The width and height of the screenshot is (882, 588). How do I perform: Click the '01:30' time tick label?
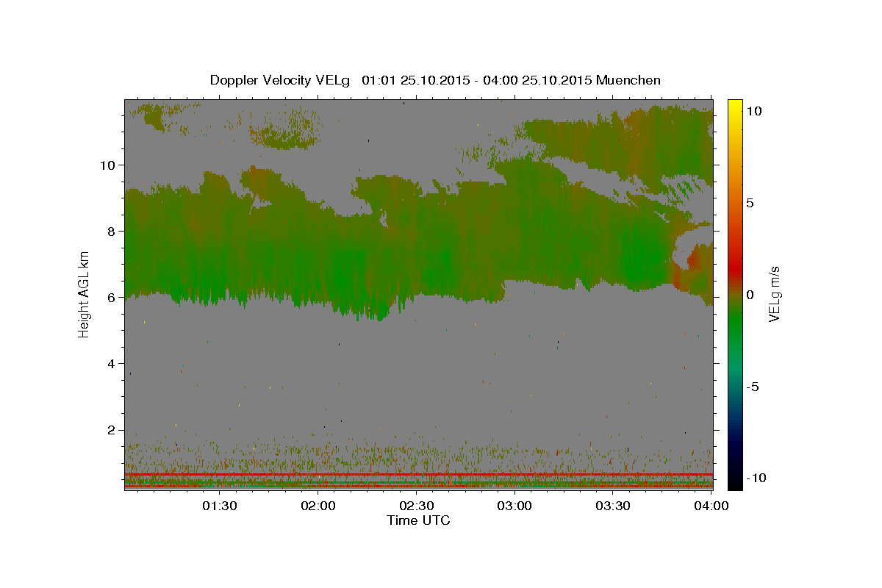[220, 506]
